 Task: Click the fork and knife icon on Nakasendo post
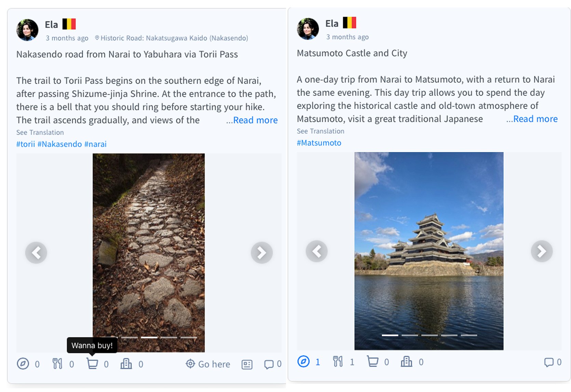click(57, 364)
